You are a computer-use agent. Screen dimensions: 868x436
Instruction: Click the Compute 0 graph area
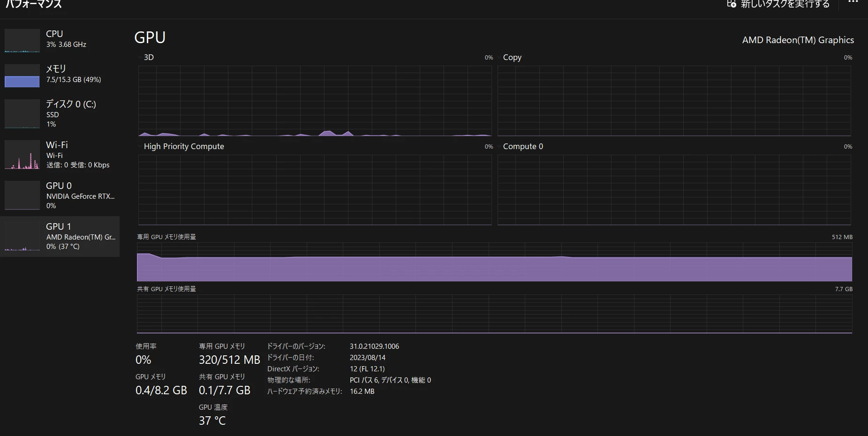tap(674, 190)
